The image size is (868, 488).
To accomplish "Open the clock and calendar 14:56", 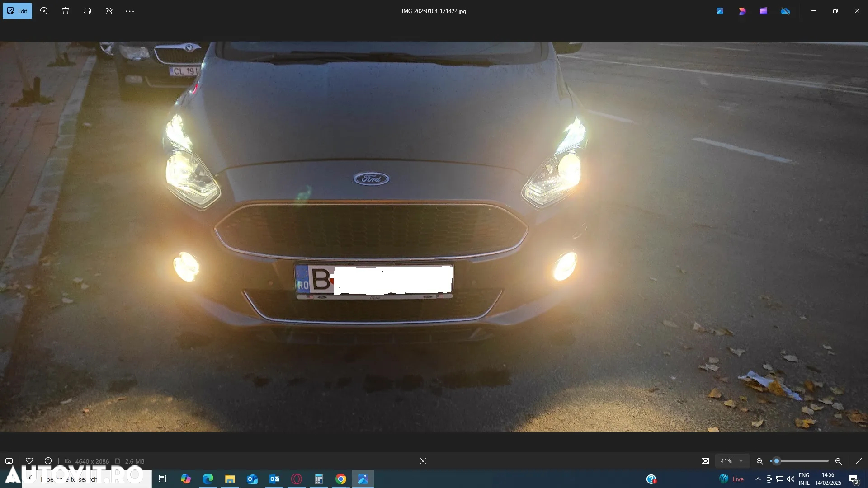I will point(828,479).
